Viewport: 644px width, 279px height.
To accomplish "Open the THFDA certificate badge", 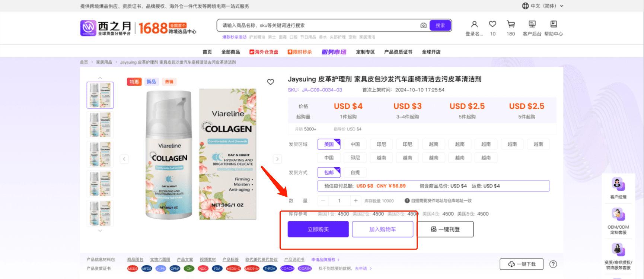I will 270,269.
